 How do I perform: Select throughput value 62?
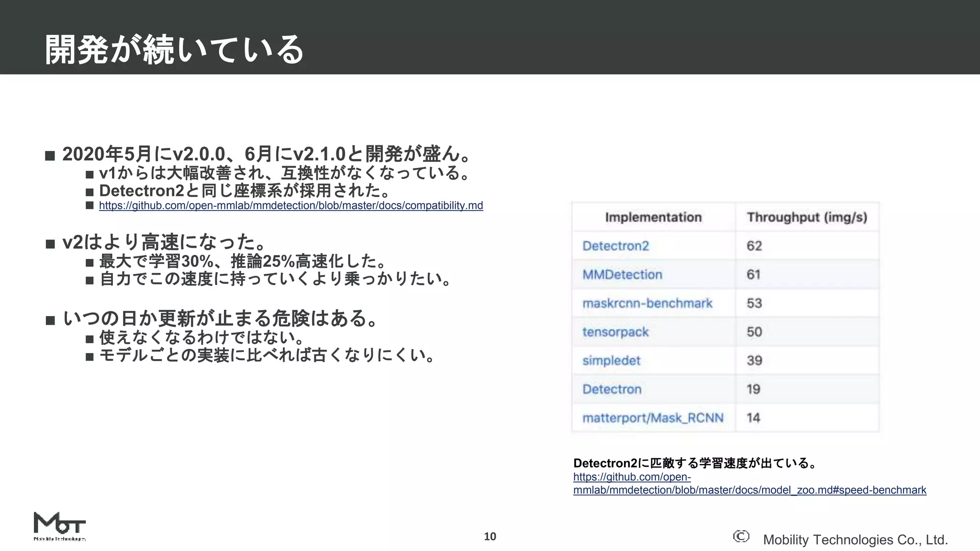tap(754, 246)
